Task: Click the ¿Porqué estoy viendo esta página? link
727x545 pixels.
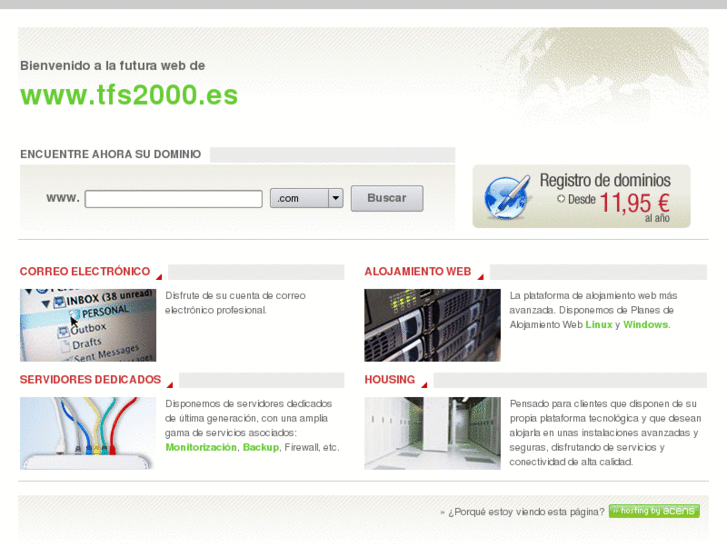Action: click(x=526, y=512)
